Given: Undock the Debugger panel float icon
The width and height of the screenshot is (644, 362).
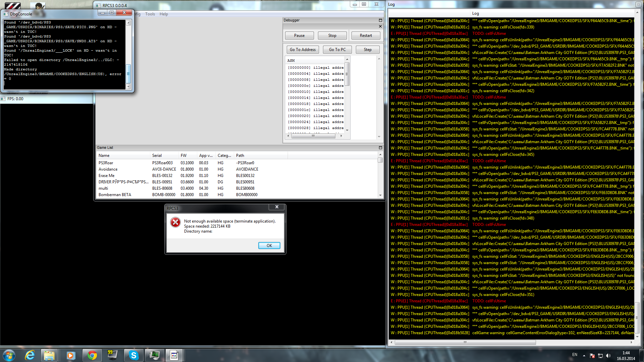Looking at the screenshot, I should (x=380, y=20).
